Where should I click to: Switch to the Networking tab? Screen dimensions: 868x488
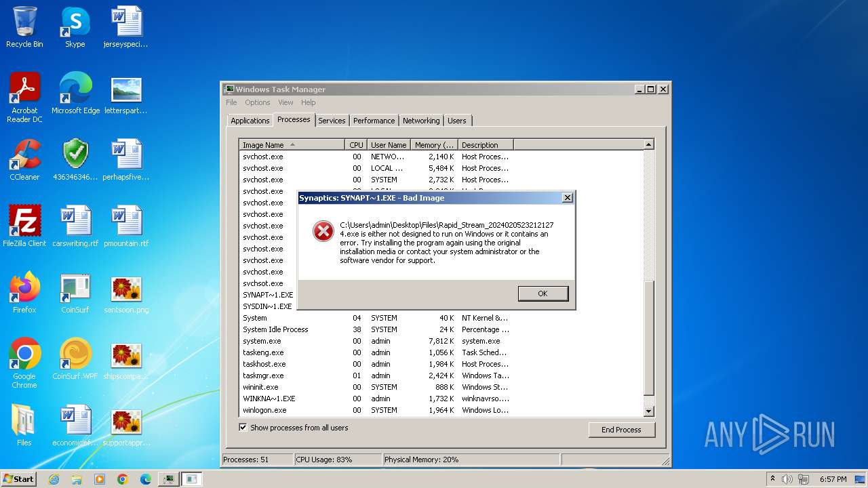click(421, 121)
